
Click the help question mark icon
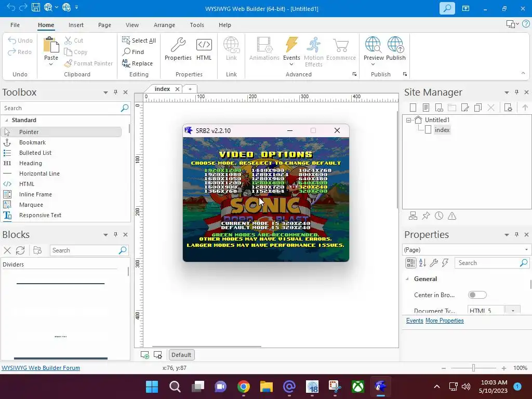[526, 24]
